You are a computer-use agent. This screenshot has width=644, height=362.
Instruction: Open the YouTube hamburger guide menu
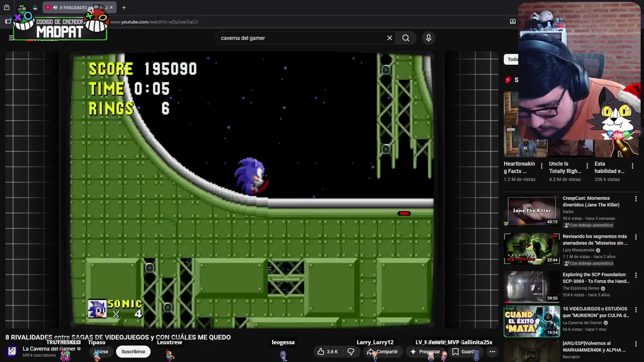point(11,38)
